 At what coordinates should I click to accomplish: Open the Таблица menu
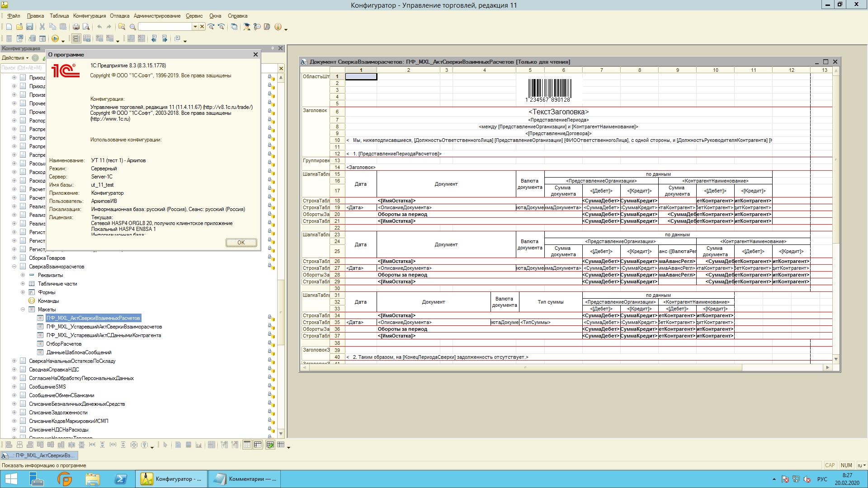pos(59,16)
